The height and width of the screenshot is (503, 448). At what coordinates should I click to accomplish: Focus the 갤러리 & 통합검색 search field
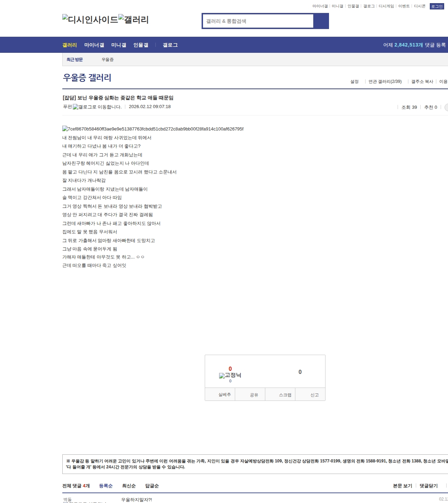click(x=258, y=21)
